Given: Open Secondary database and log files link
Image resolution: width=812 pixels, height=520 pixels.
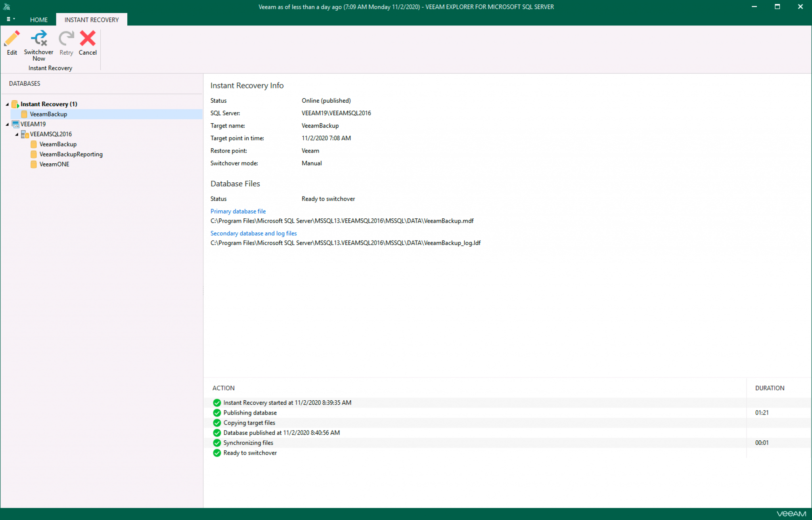Looking at the screenshot, I should 253,233.
